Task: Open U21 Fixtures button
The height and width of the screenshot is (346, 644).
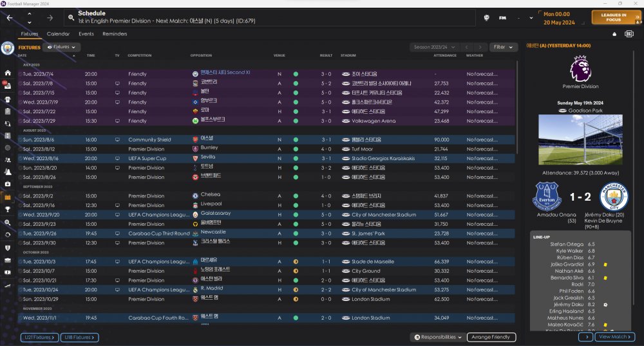Action: (x=39, y=338)
